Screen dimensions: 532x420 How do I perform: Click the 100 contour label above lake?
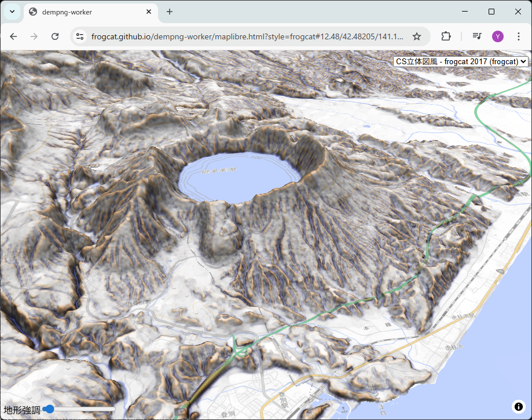(256, 157)
